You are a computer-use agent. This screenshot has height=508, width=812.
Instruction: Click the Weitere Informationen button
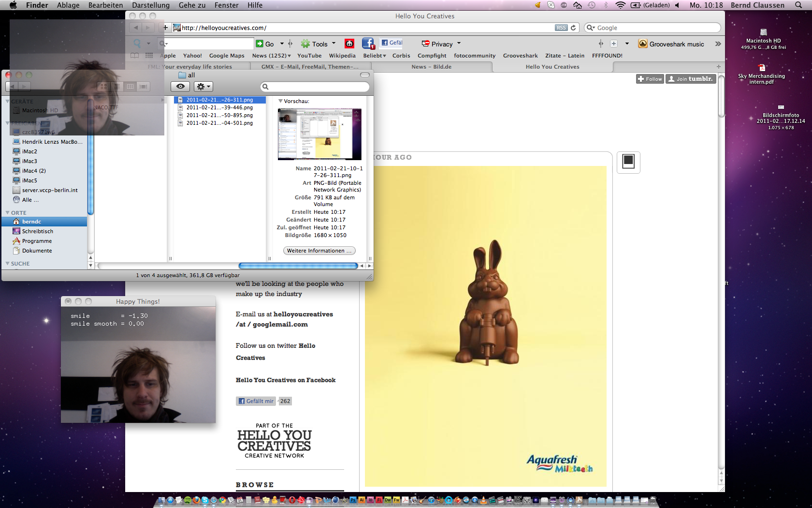[319, 251]
